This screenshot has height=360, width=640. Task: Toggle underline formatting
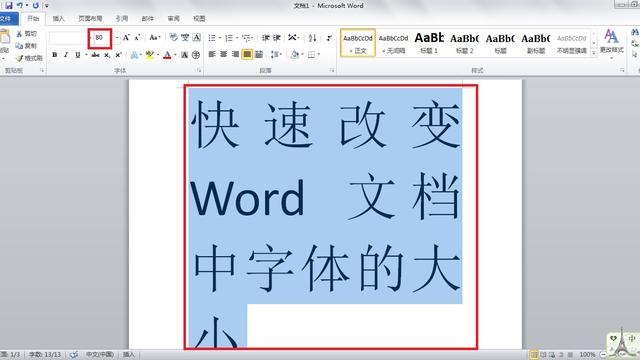point(78,55)
